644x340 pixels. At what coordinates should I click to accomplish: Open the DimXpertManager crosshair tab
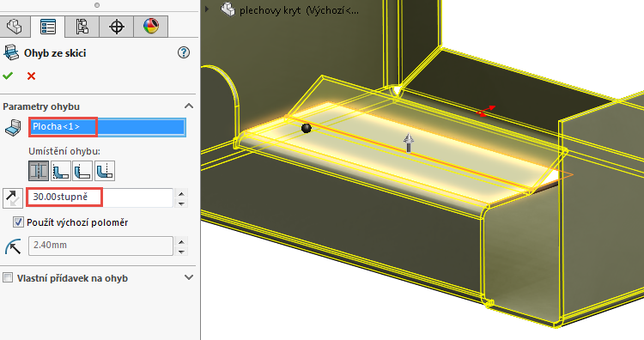(117, 27)
